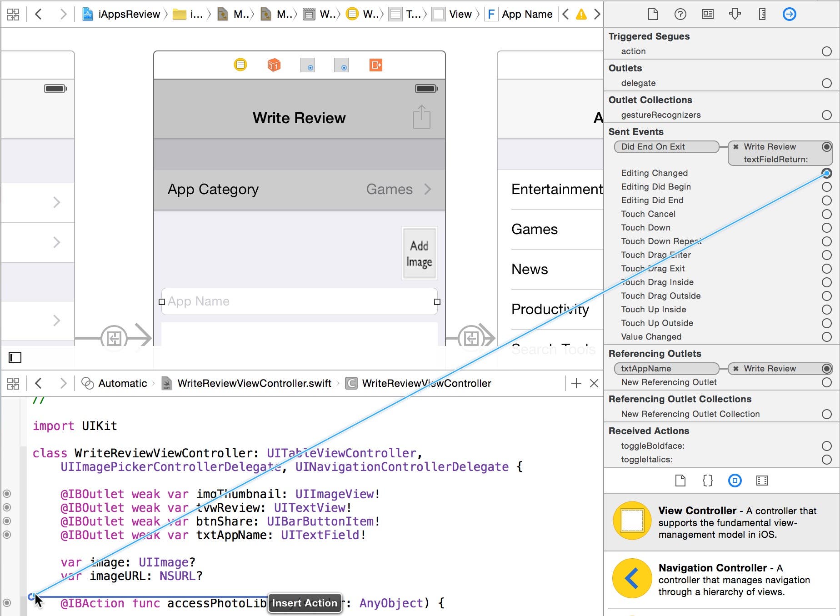Add a new assistant editor with plus
This screenshot has height=616, width=840.
point(576,383)
